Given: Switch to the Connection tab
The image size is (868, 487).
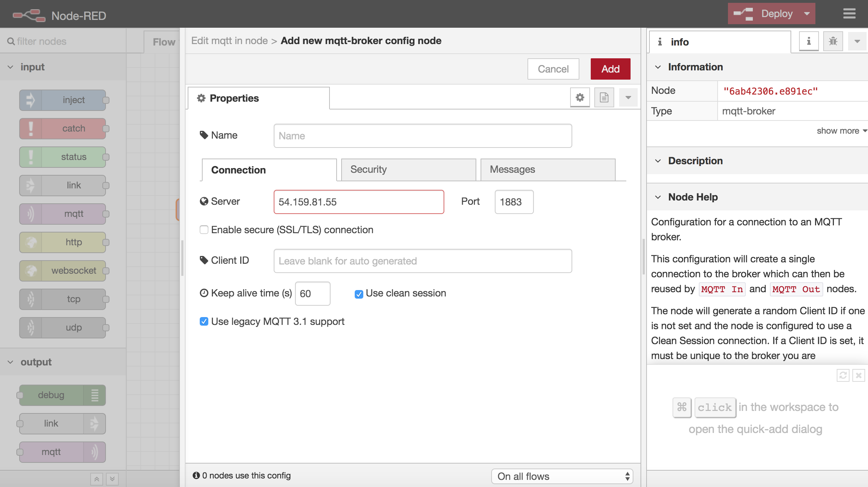Looking at the screenshot, I should 269,170.
